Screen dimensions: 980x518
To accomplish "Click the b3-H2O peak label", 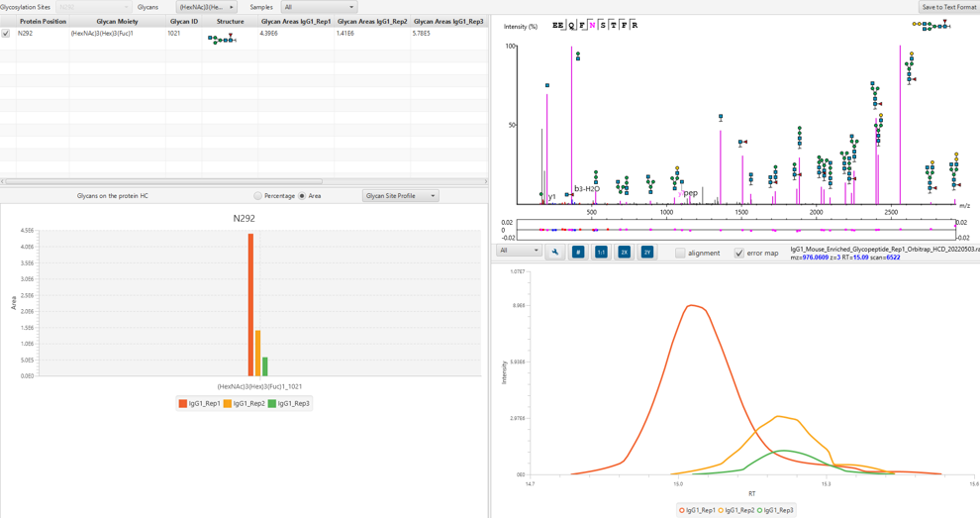I will pos(587,188).
